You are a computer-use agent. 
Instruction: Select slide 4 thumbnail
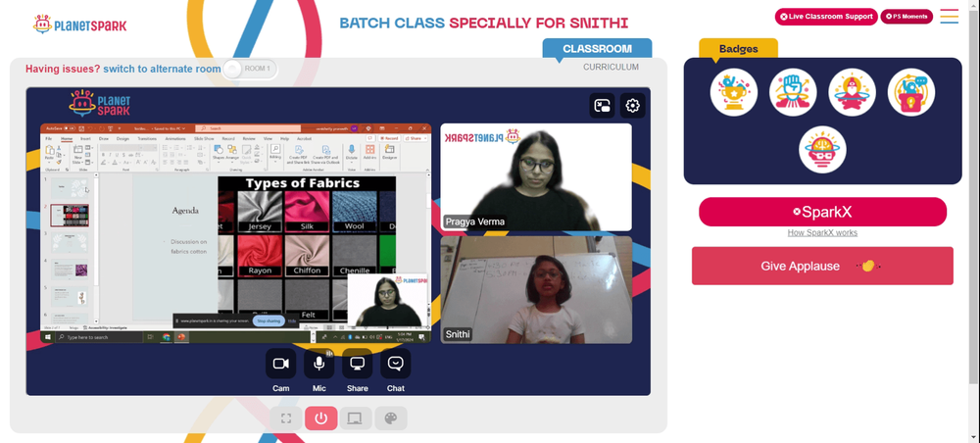(70, 270)
